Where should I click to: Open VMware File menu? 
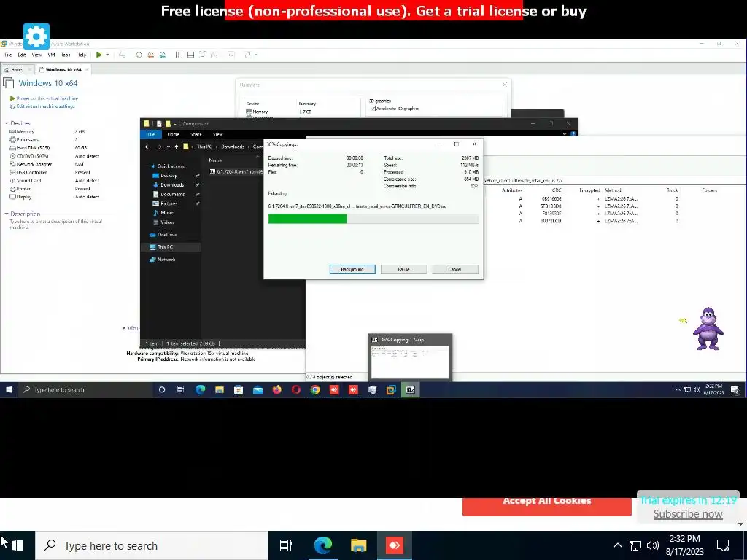(9, 55)
